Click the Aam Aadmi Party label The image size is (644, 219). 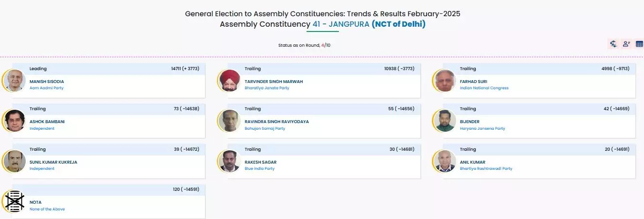pos(46,88)
